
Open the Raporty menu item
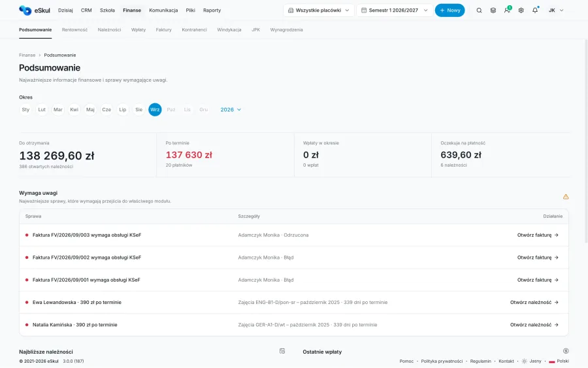click(212, 10)
